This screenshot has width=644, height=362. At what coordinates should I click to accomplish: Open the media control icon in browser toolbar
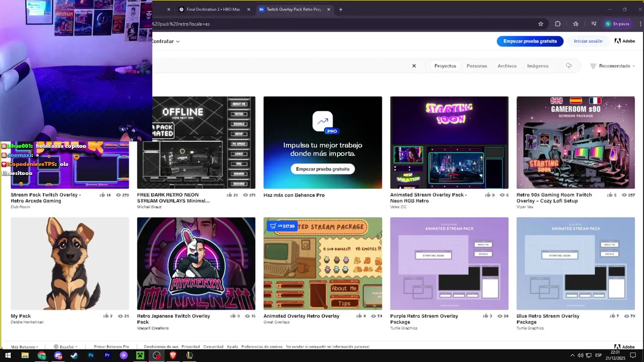tap(594, 24)
